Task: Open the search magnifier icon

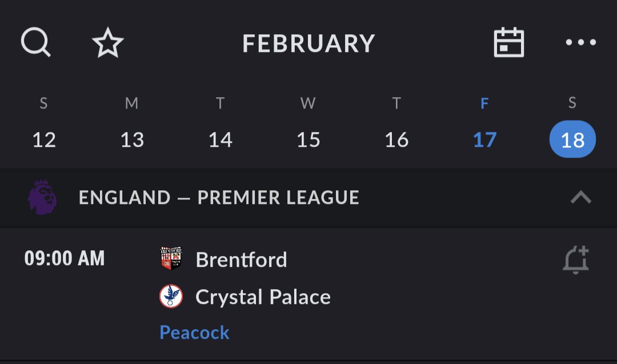Action: coord(35,43)
